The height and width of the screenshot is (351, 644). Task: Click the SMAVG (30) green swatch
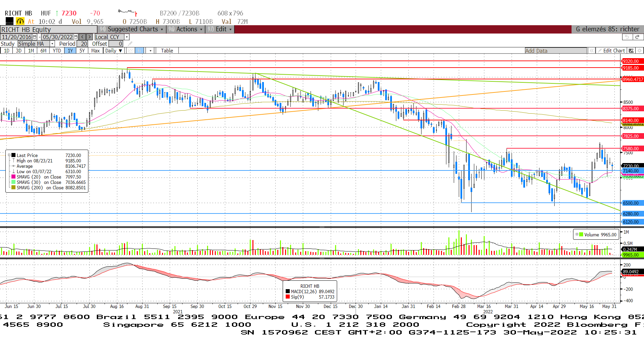(13, 182)
